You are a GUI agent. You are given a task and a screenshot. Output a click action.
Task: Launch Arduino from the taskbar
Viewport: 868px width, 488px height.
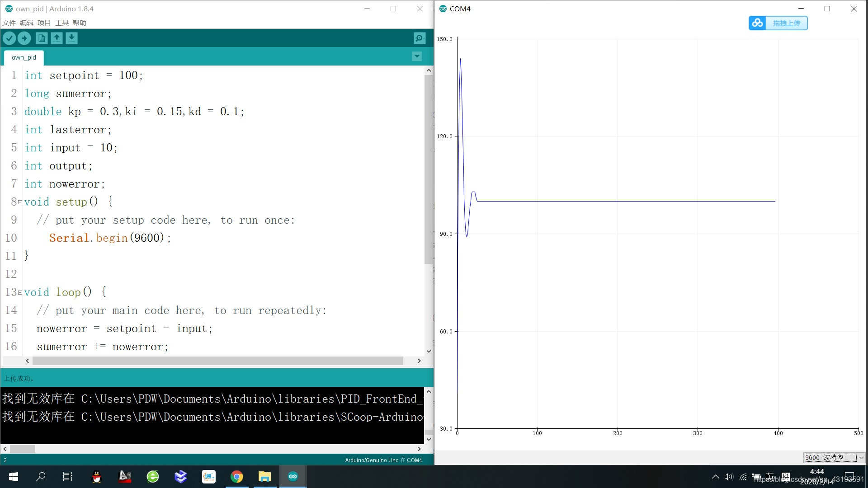pos(292,476)
